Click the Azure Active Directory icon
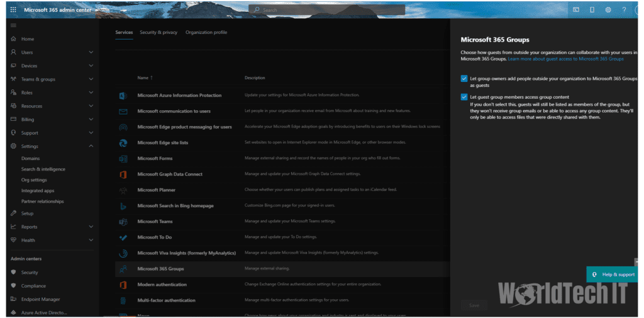Image resolution: width=644 pixels, height=318 pixels. click(14, 313)
